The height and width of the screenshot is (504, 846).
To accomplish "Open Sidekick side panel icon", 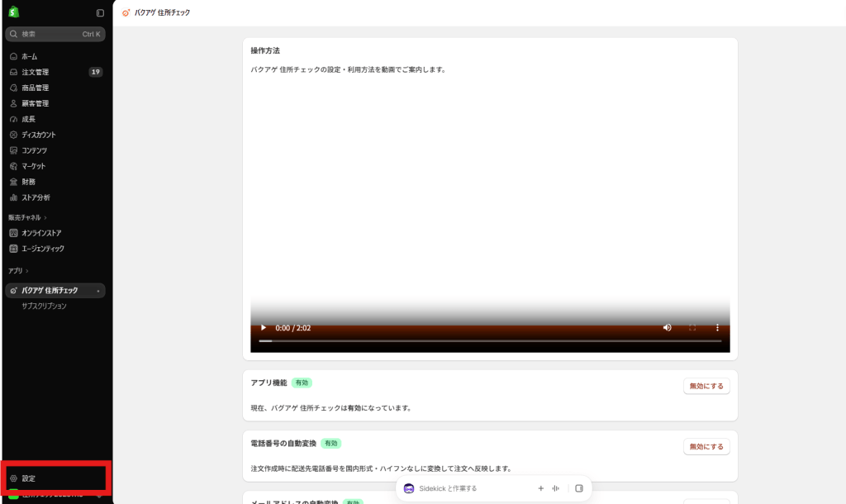I will [579, 488].
